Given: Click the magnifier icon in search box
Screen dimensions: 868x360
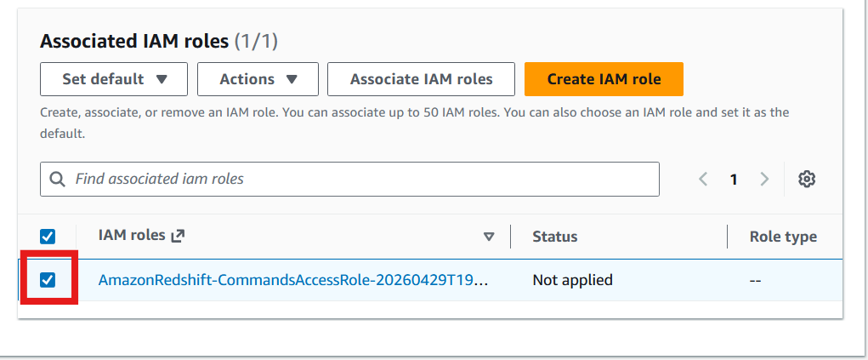Looking at the screenshot, I should point(57,179).
